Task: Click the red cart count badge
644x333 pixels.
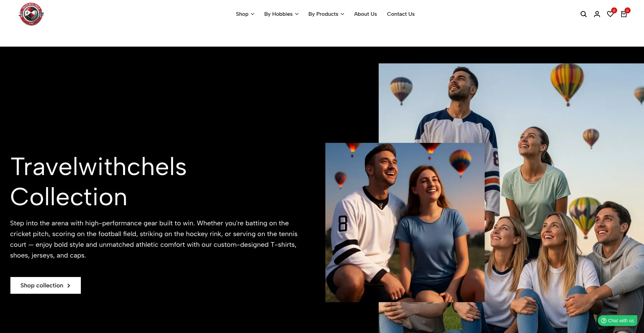Action: 628,10
